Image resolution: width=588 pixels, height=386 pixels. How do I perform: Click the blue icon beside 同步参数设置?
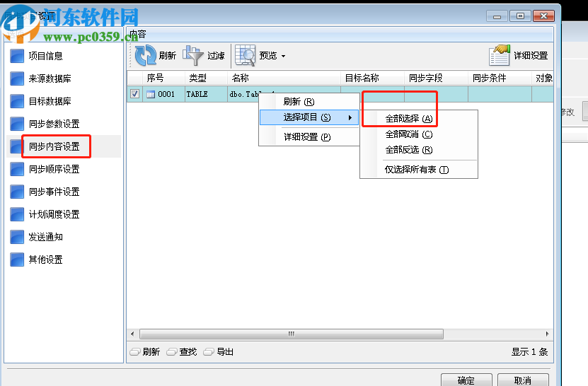point(17,124)
